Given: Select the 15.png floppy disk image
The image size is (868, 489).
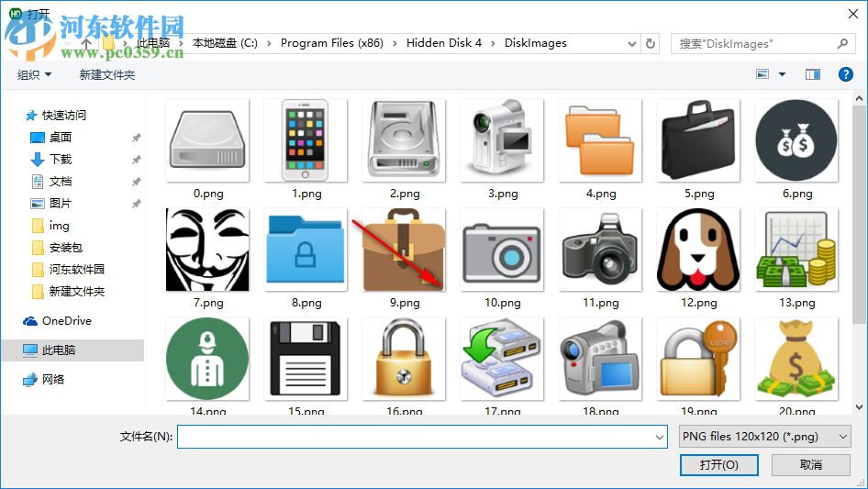Looking at the screenshot, I should click(x=306, y=359).
